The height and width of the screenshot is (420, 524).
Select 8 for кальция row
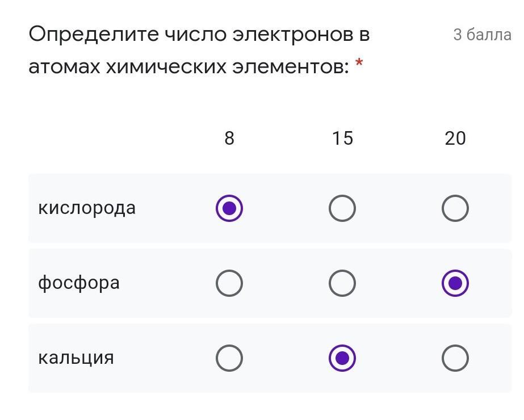[229, 358]
